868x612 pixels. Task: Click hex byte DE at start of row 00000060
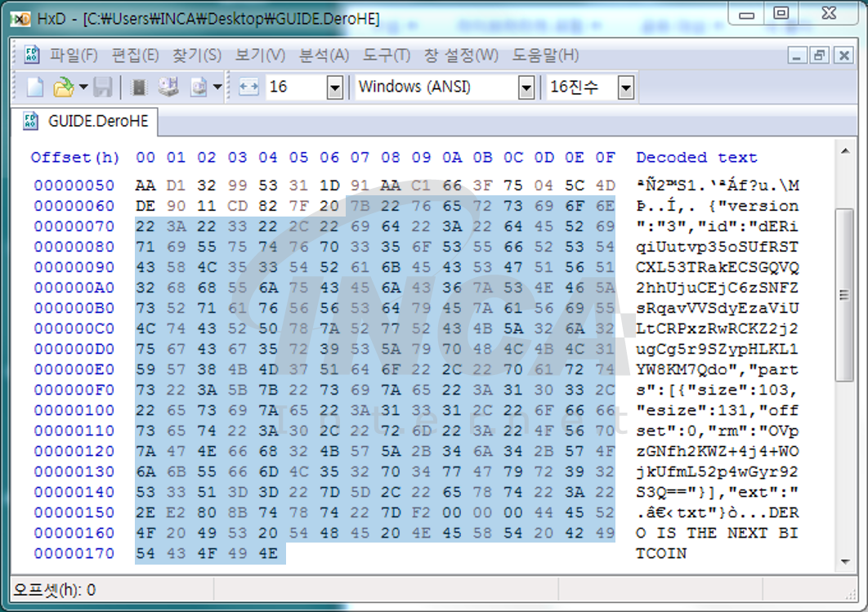coord(145,206)
